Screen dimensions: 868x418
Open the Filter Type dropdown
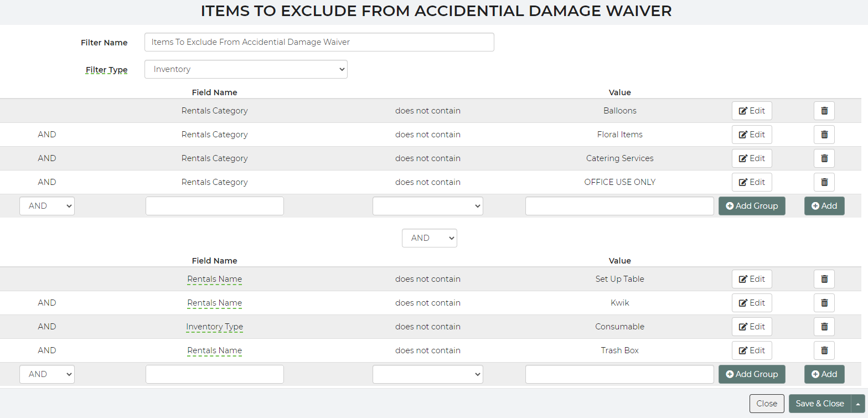246,69
